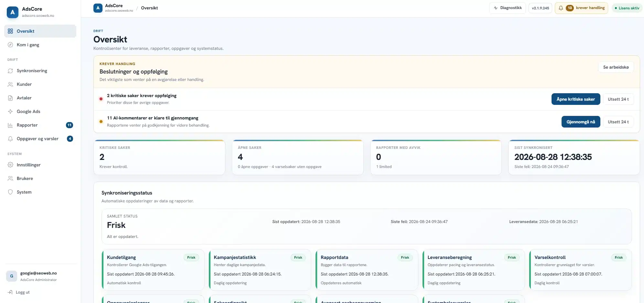The image size is (644, 303).
Task: Click the Diagnostikk pulse icon
Action: pos(496,8)
